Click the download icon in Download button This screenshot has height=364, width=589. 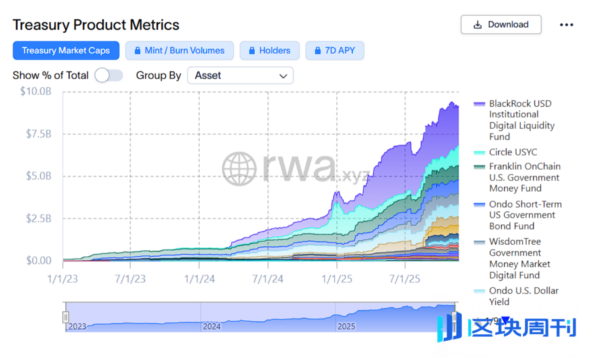coord(477,25)
